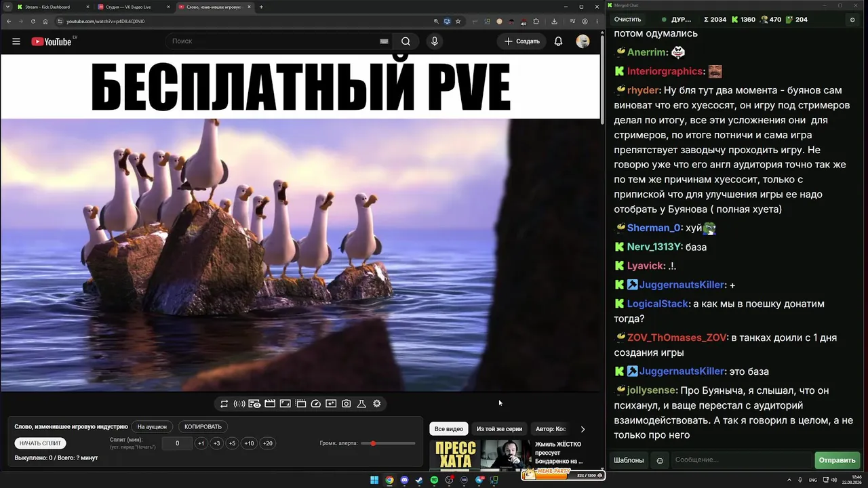Open browser downloads
Image resolution: width=868 pixels, height=488 pixels.
555,21
